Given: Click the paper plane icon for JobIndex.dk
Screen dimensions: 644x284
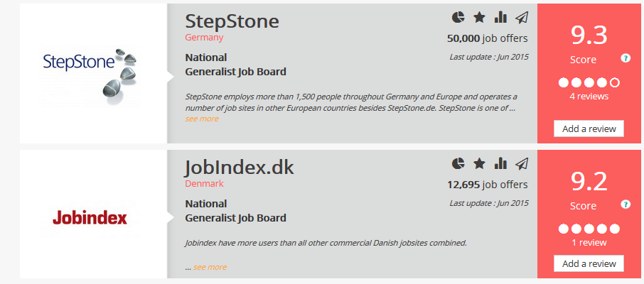Looking at the screenshot, I should pos(522,164).
